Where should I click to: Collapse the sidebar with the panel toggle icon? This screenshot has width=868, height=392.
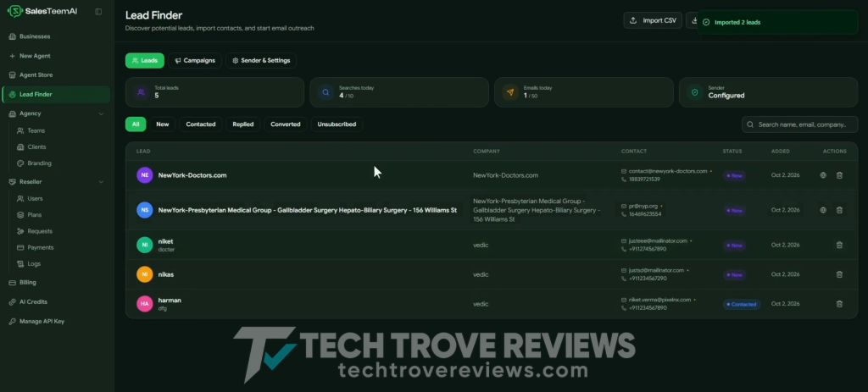point(98,12)
